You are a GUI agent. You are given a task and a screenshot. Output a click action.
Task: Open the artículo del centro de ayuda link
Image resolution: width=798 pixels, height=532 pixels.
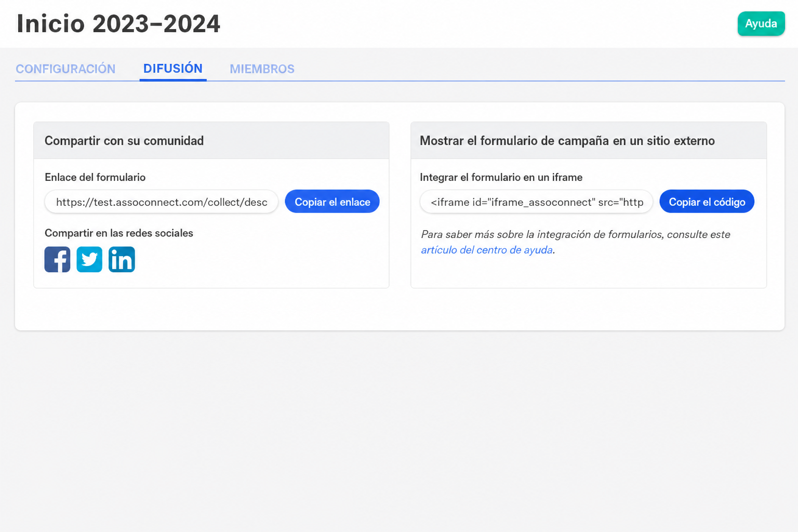[487, 250]
